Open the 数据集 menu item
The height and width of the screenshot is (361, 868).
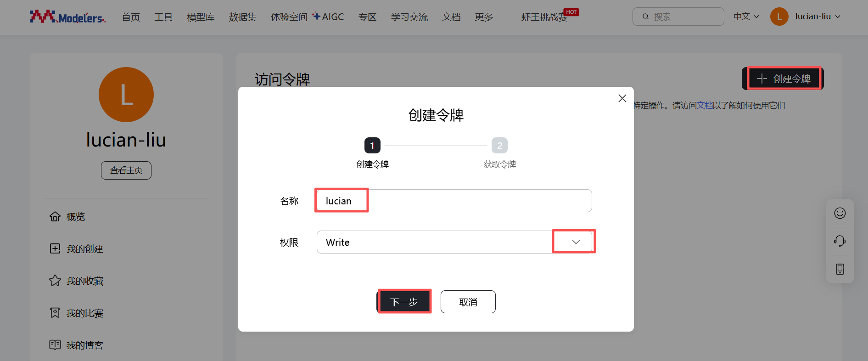(x=243, y=17)
